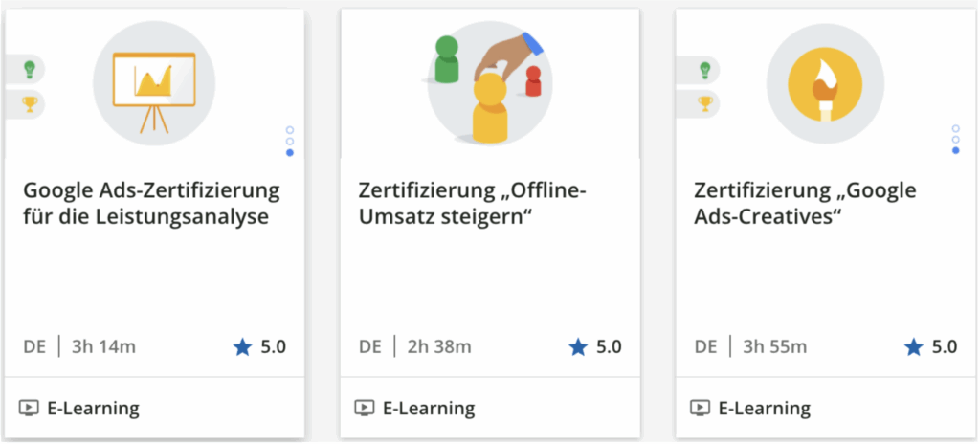Click the E-Learning label on Offline-Umsatz card
Screen dimensions: 980x444
coord(429,409)
